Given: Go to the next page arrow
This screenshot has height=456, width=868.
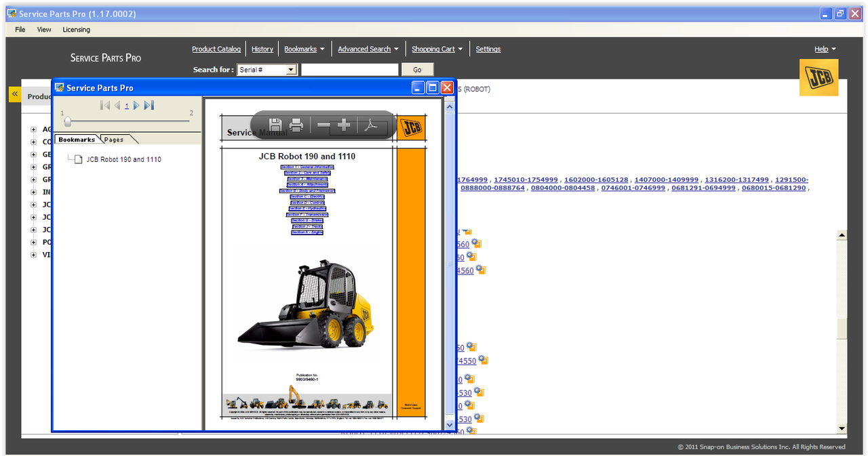Looking at the screenshot, I should [136, 105].
